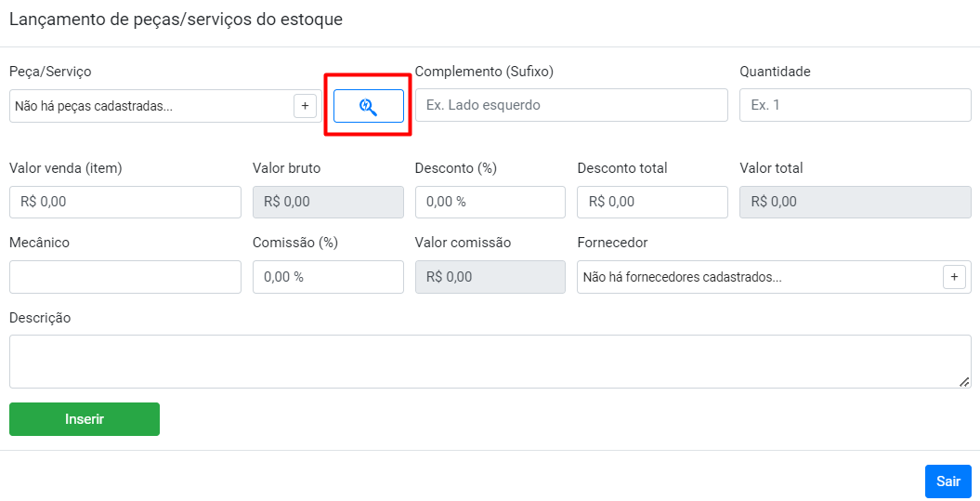Click the Peça/Serviço field label

[50, 72]
